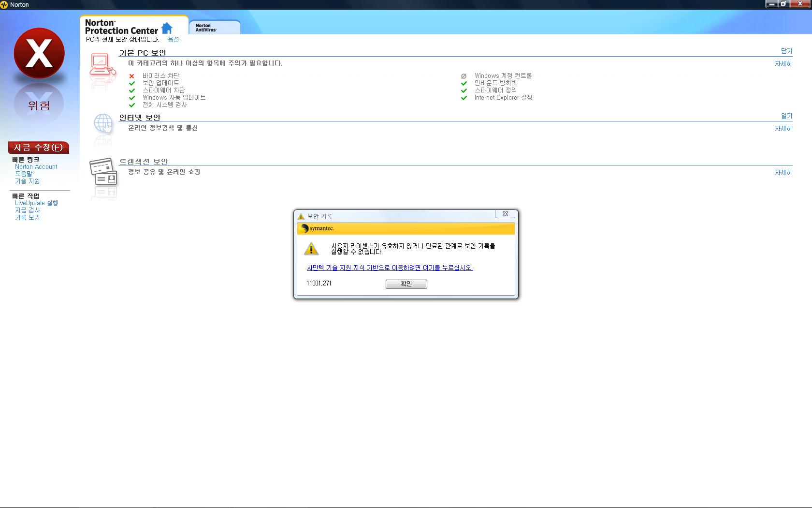Restore down the Norton window
The image size is (812, 508).
[784, 4]
